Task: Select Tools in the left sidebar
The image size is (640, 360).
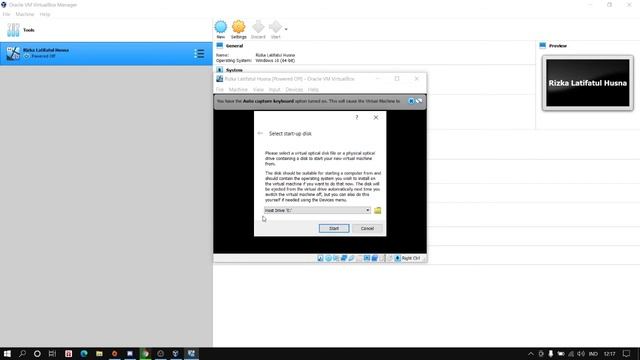Action: click(x=106, y=30)
